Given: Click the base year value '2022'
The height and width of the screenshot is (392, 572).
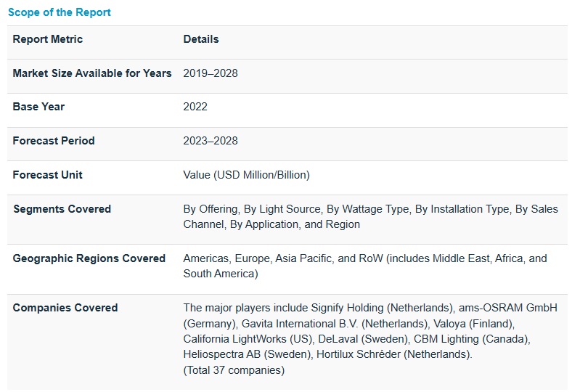Looking at the screenshot, I should tap(195, 107).
